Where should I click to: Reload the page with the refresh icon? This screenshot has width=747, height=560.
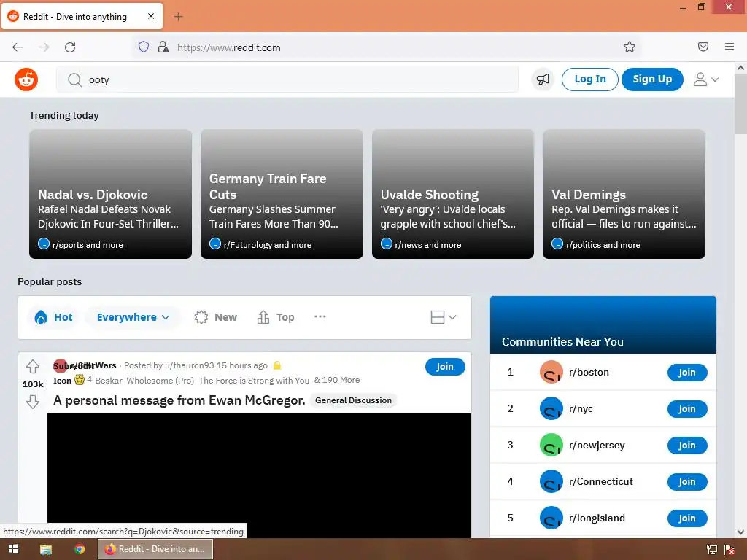(x=70, y=47)
